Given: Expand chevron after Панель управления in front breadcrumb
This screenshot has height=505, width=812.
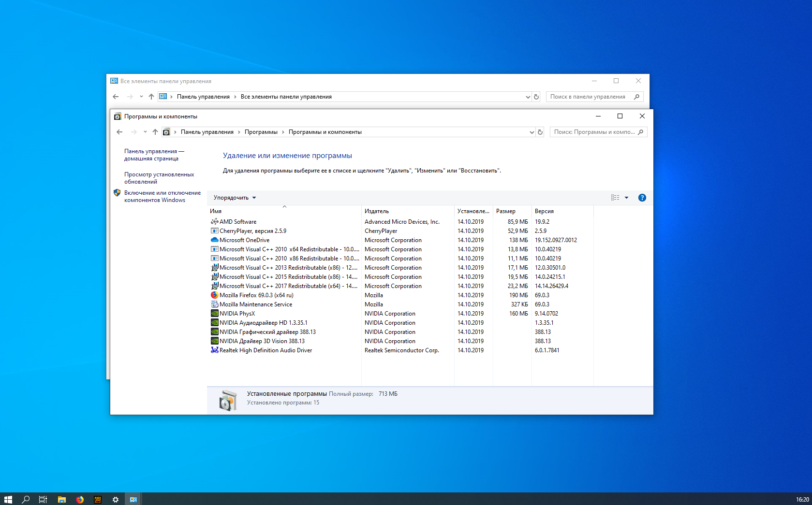Looking at the screenshot, I should point(239,132).
